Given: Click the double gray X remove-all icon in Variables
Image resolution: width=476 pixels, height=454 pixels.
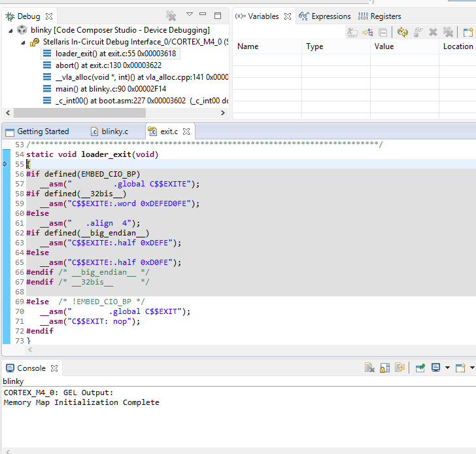Looking at the screenshot, I should [x=448, y=32].
